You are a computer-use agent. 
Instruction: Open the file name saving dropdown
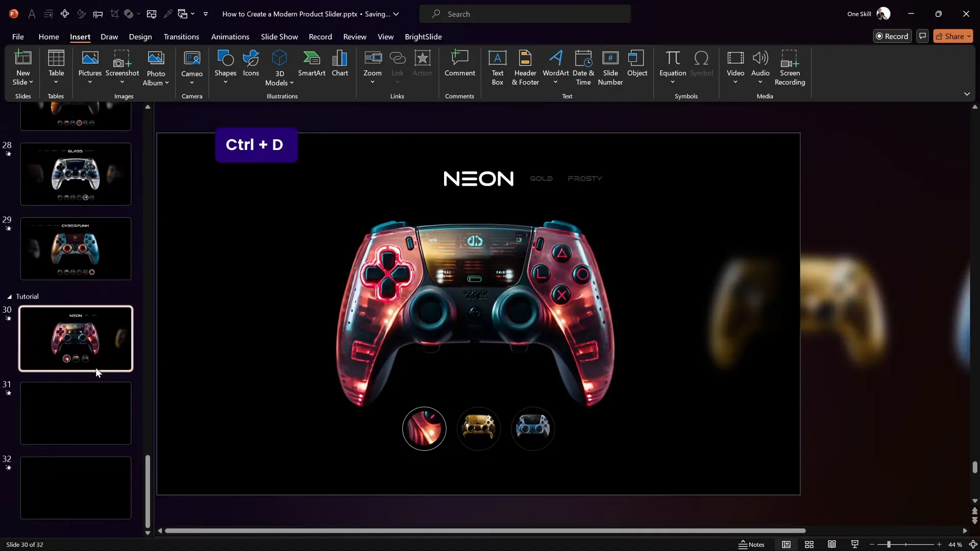pyautogui.click(x=396, y=14)
